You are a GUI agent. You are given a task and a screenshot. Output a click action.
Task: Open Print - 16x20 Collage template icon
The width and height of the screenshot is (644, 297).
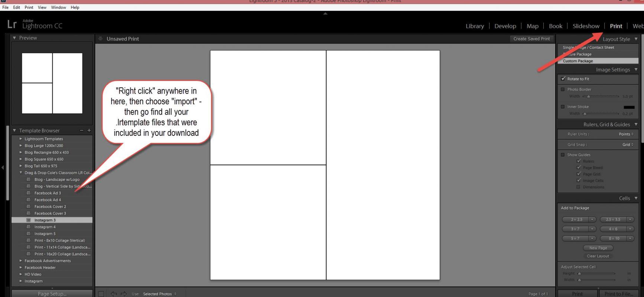[x=28, y=254]
